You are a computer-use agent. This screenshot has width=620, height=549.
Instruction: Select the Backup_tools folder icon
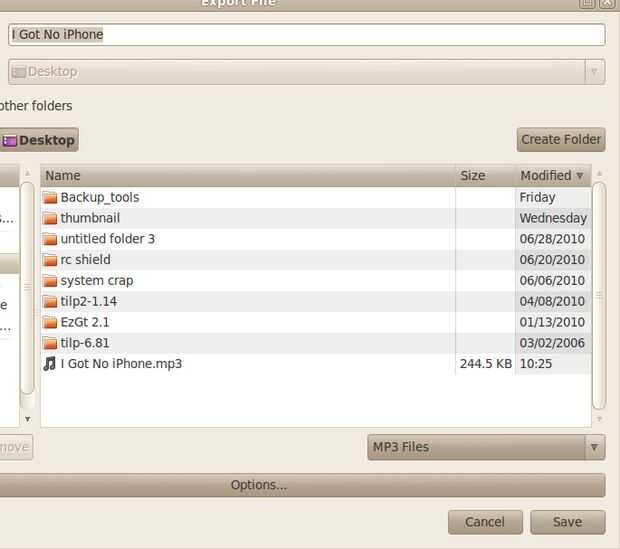(50, 197)
